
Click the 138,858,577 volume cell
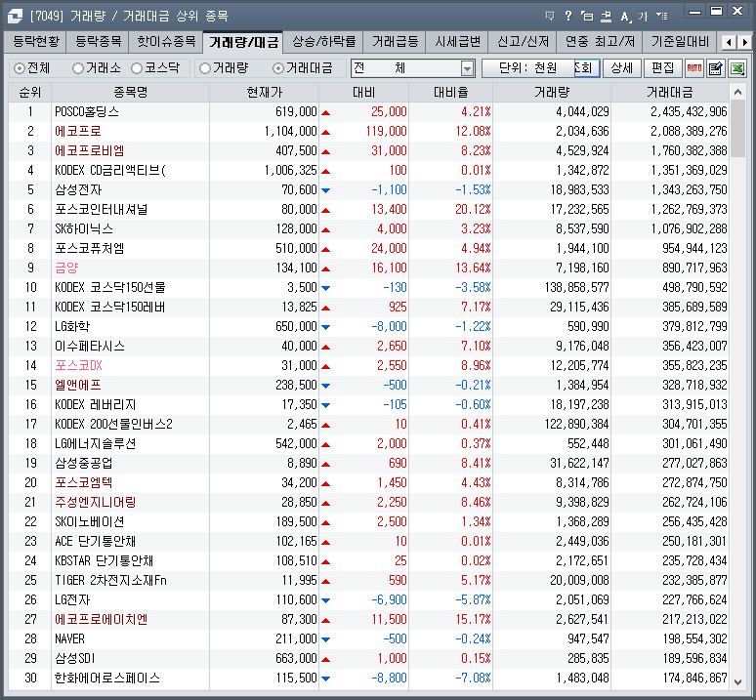tap(576, 287)
